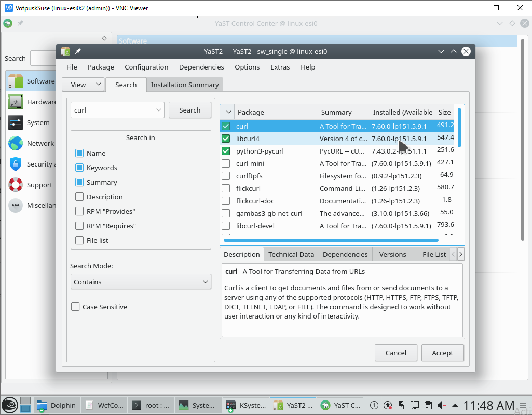This screenshot has height=415, width=532.
Task: Click the package list vertical scrollbar
Action: [x=459, y=127]
